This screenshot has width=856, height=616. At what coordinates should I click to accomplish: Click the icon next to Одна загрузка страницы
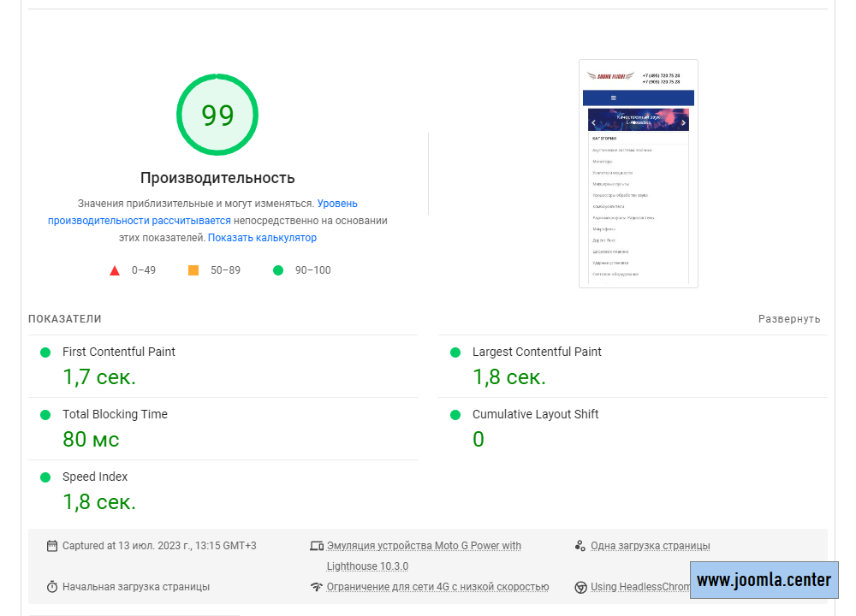click(580, 546)
